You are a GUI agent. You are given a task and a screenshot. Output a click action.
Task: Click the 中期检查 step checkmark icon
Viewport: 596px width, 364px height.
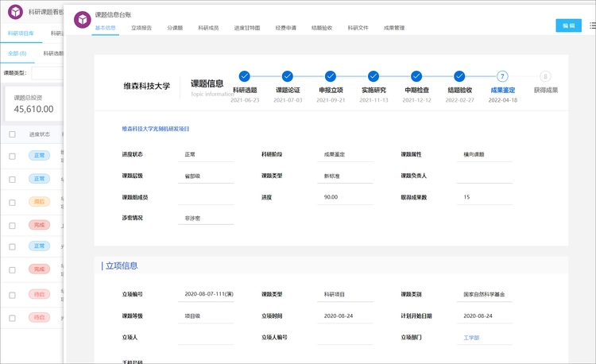pyautogui.click(x=417, y=76)
